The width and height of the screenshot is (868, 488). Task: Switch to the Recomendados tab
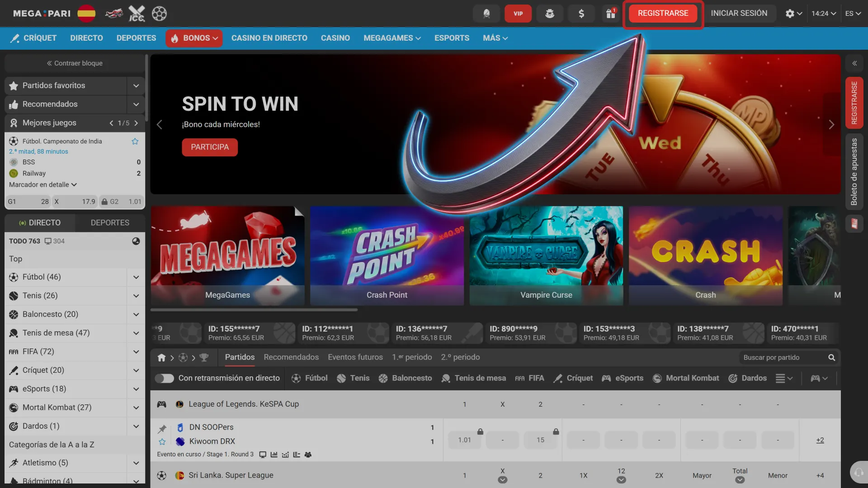point(291,357)
